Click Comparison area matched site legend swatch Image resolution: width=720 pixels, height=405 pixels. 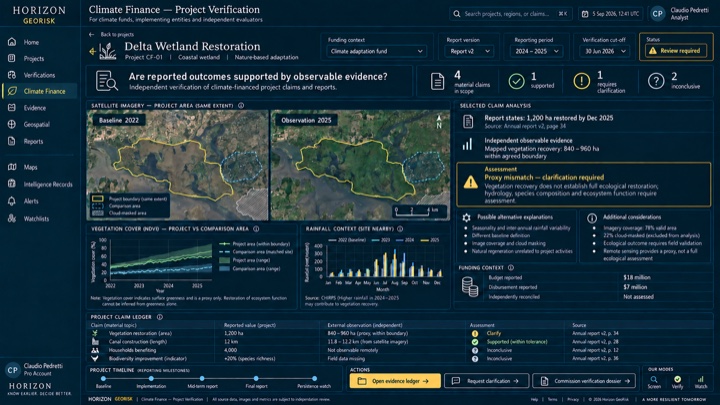click(225, 252)
